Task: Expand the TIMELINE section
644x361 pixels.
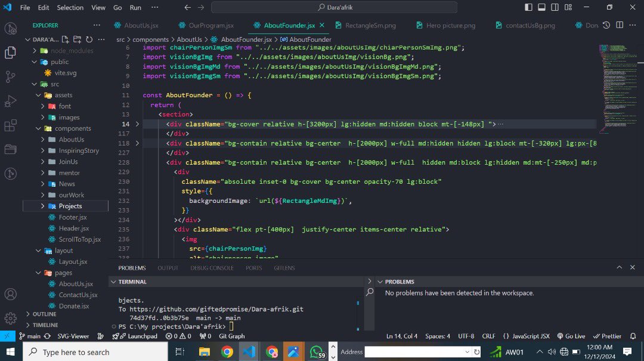Action: click(x=41, y=325)
